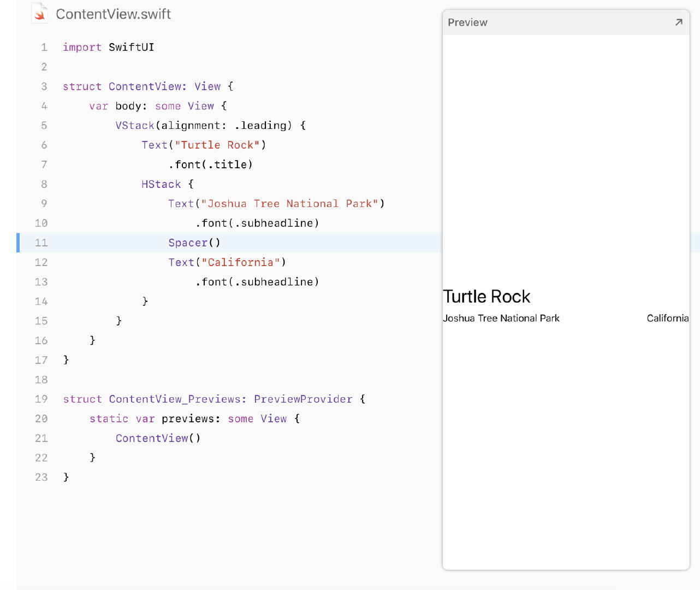Image resolution: width=700 pixels, height=590 pixels.
Task: Select the ContentView.swift file name
Action: 114,14
